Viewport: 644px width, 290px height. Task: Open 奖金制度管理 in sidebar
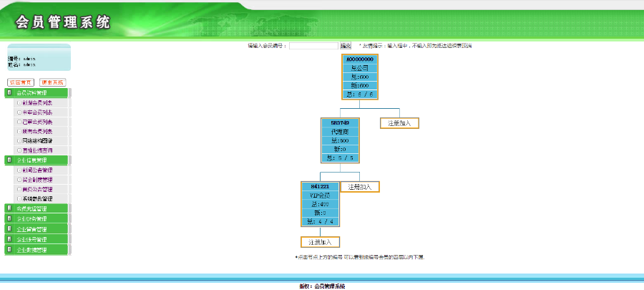(x=37, y=180)
